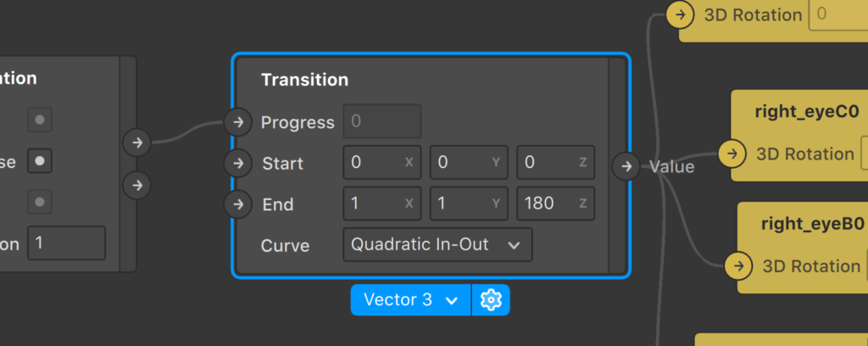Click the Start input port arrow

click(x=238, y=164)
